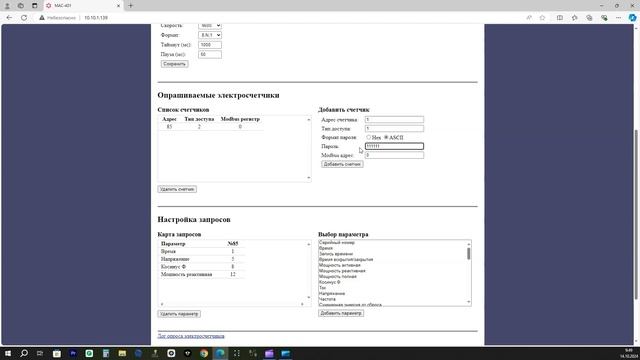Choose Мощность полная in parameter list

(338, 276)
